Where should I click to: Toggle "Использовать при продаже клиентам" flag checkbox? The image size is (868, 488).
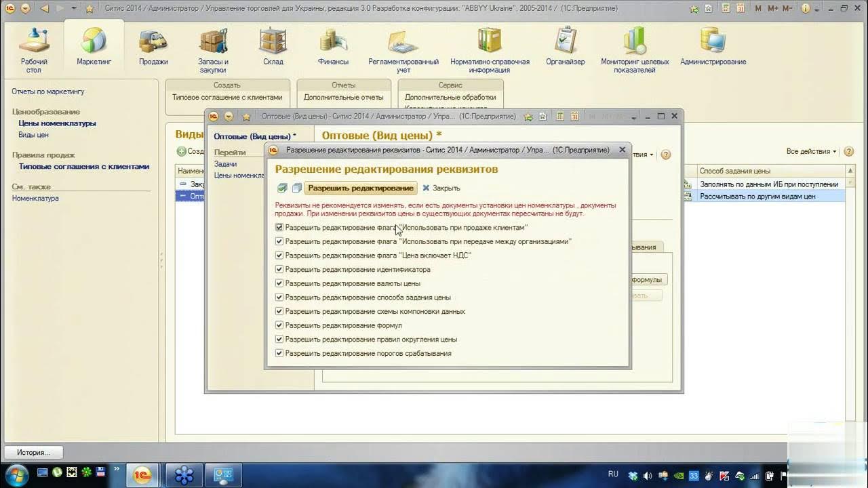(279, 228)
